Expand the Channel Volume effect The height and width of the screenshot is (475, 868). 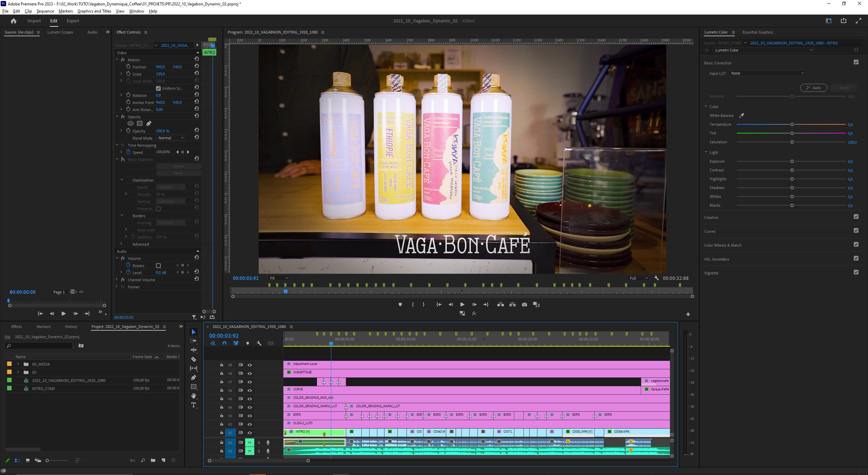pos(117,280)
